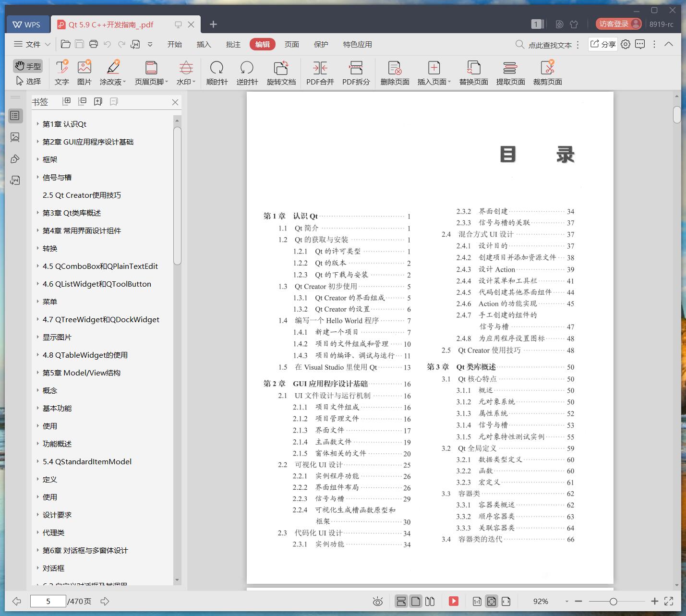Select the Hand tool
Viewport: 686px width, 616px height.
point(27,66)
